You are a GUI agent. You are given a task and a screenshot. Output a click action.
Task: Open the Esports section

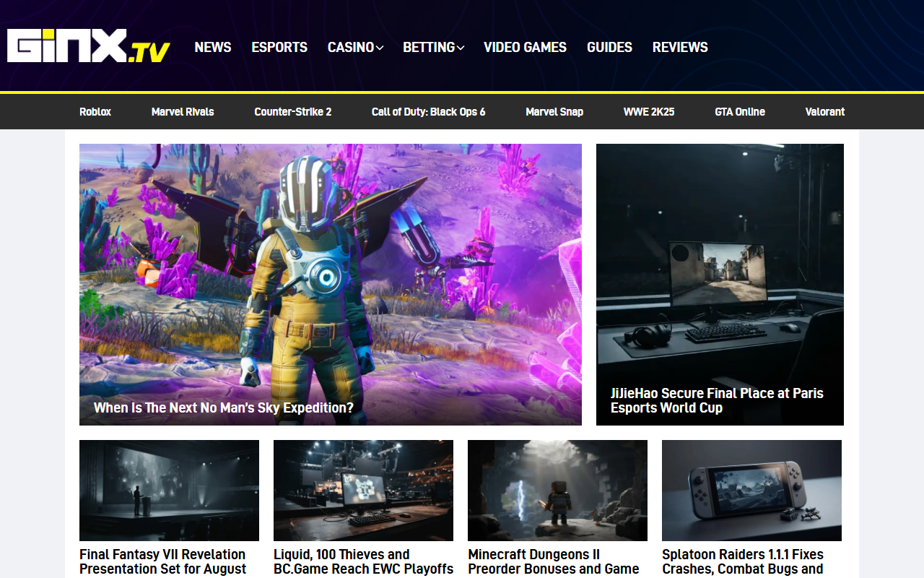point(279,47)
